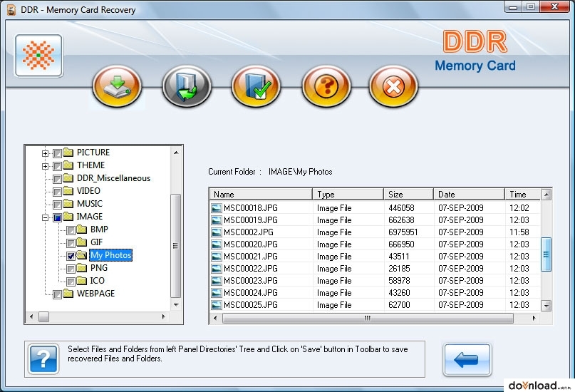Viewport: 575px width, 392px height.
Task: Click the image icon of MSC00018.JPG
Action: tap(217, 208)
